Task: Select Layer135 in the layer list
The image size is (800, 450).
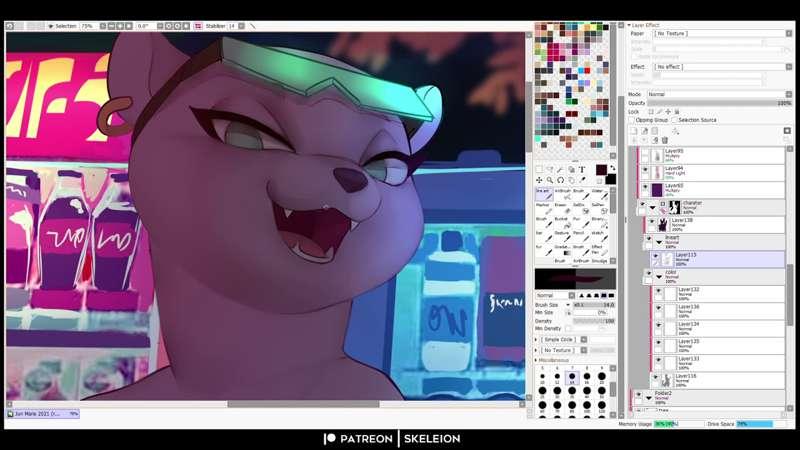Action: pyautogui.click(x=719, y=345)
